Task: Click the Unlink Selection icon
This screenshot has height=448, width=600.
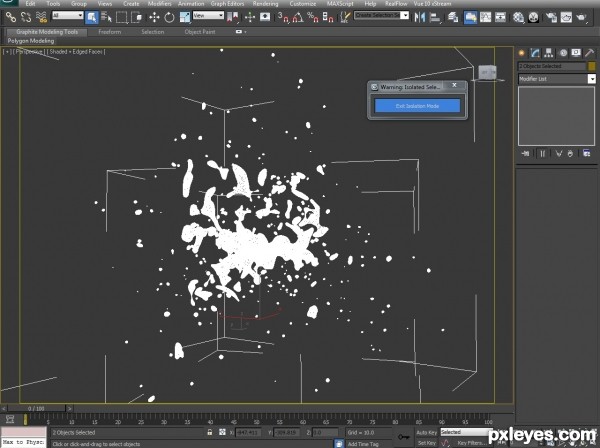Action: pyautogui.click(x=26, y=17)
